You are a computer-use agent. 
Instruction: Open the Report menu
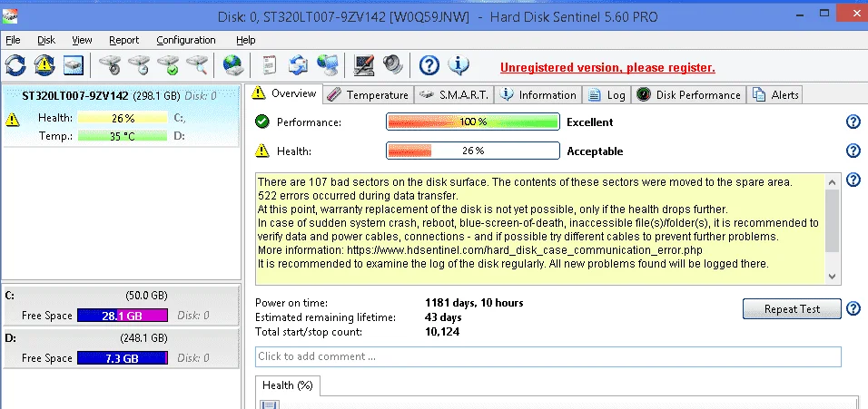coord(124,40)
